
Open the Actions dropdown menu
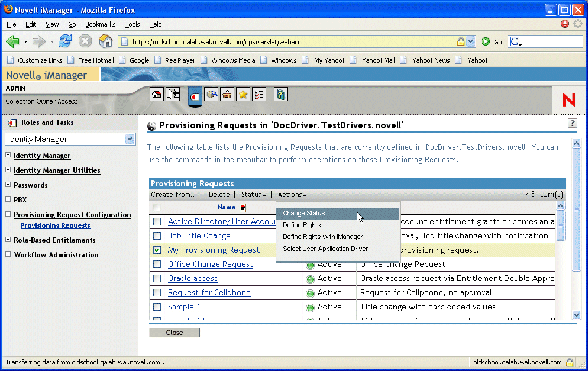click(x=292, y=195)
